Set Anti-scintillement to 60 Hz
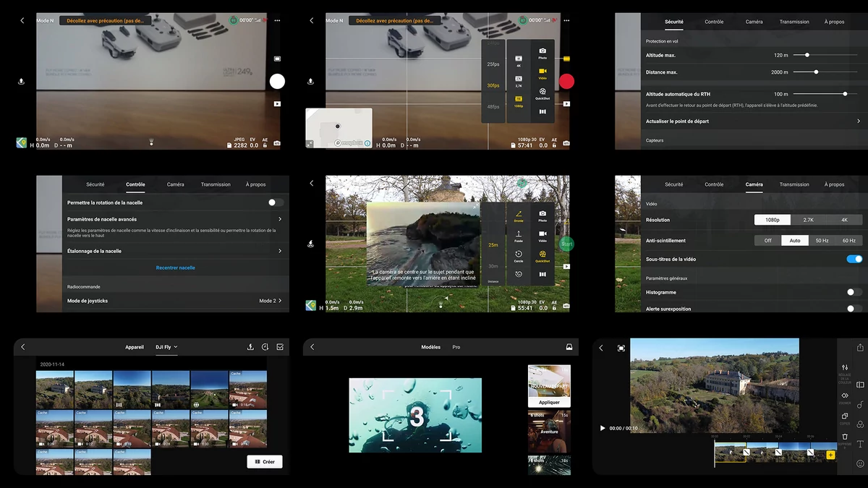This screenshot has width=868, height=488. (x=849, y=241)
